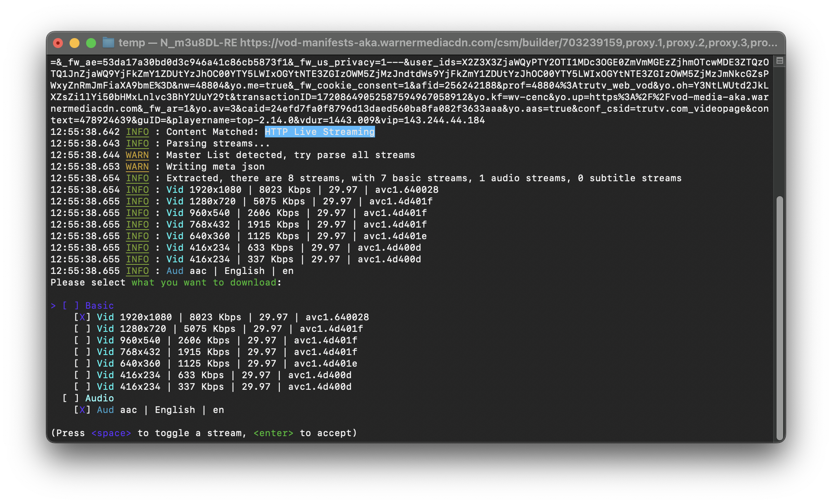Toggle the 1280x720 5075 Kbps video checkbox
The image size is (832, 504).
coord(82,329)
